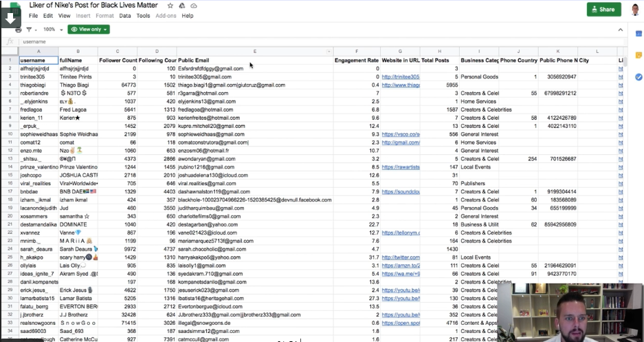Open the open.spotify link for realsnowgoons

pyautogui.click(x=401, y=323)
